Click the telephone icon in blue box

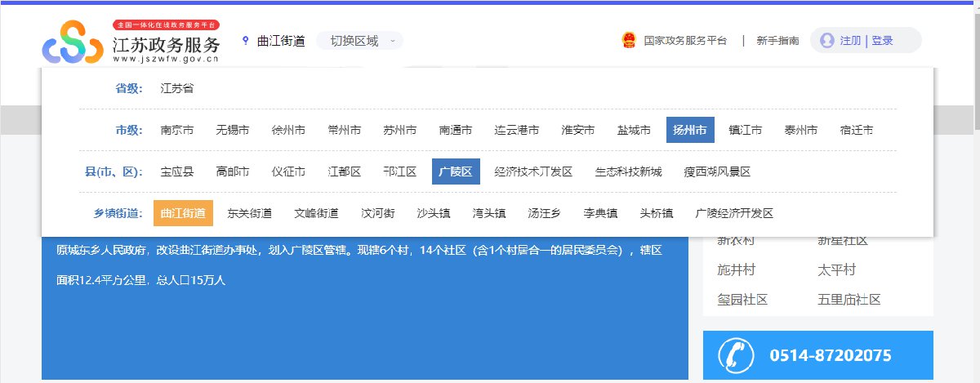coord(736,356)
